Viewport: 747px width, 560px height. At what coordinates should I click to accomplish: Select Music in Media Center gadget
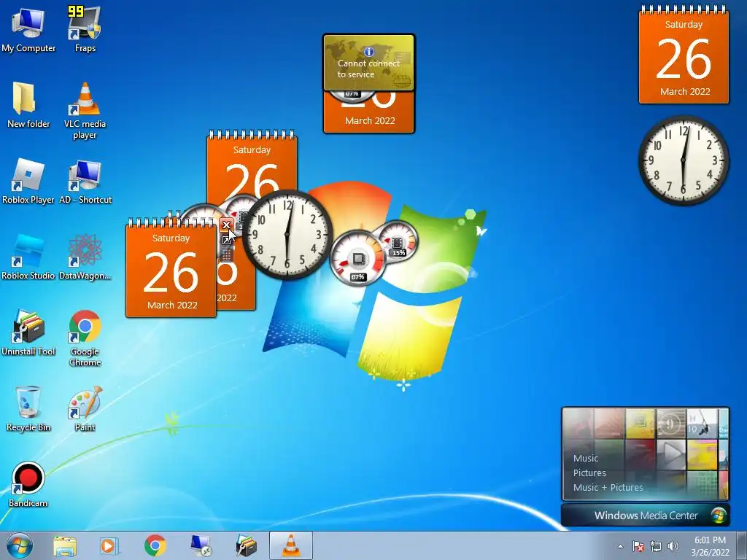[586, 458]
